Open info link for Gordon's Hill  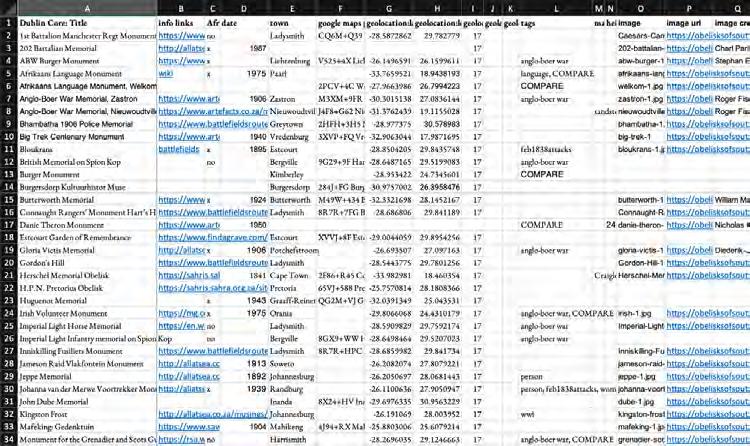[x=213, y=263]
